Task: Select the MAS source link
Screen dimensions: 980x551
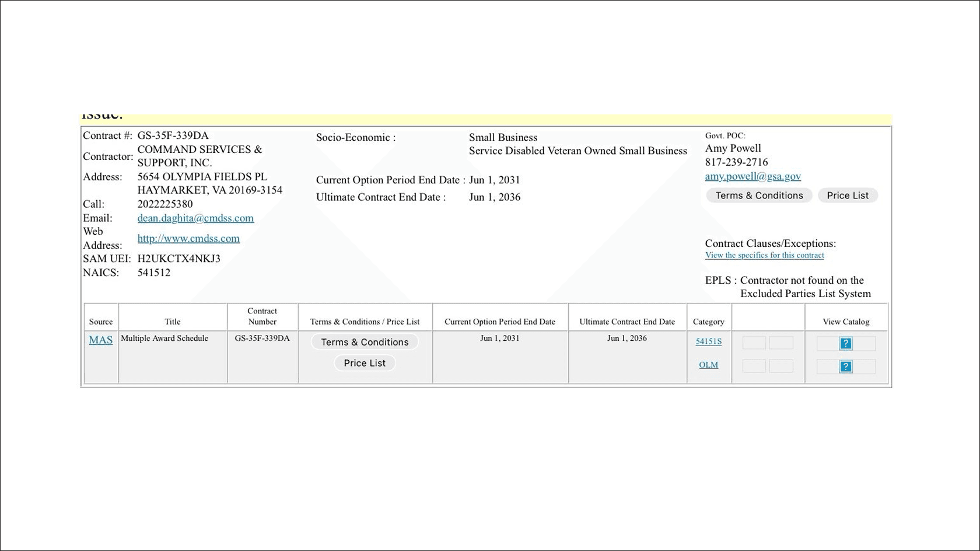Action: click(x=100, y=340)
